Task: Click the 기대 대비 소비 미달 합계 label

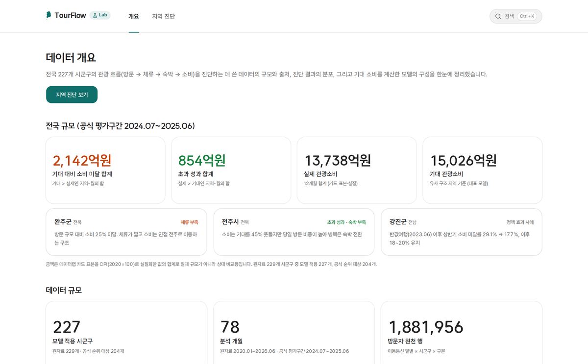Action: (82, 174)
